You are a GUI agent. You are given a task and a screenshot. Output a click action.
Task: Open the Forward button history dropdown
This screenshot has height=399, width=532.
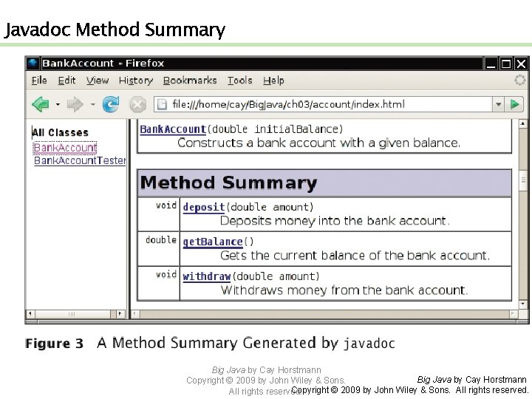[93, 104]
